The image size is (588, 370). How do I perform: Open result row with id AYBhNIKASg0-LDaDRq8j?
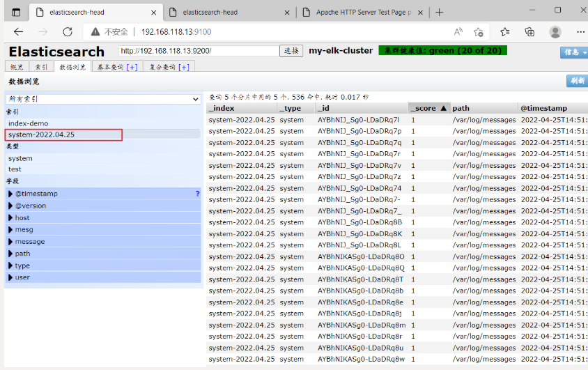coord(397,314)
